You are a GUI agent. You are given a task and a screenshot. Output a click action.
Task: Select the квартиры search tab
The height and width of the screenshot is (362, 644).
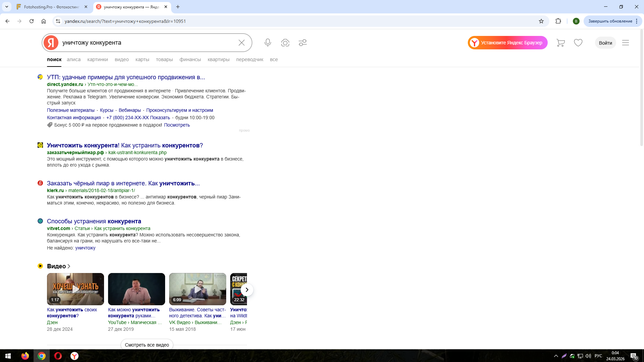(x=218, y=59)
